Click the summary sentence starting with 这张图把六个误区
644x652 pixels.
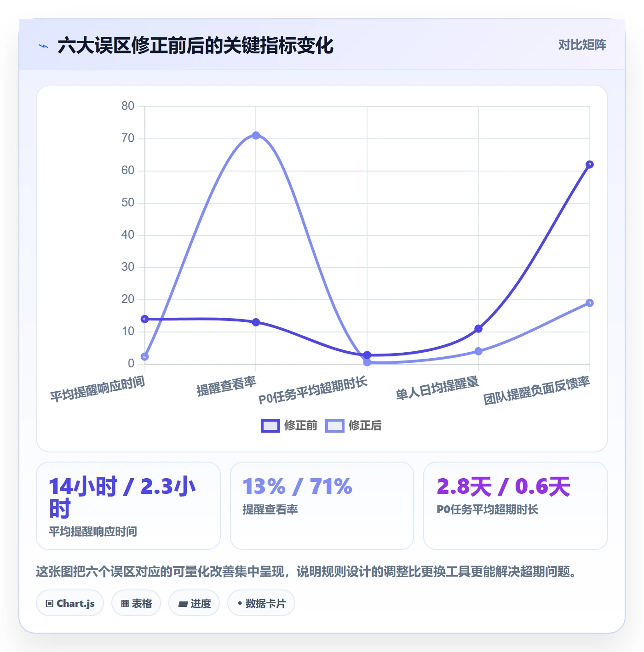307,572
